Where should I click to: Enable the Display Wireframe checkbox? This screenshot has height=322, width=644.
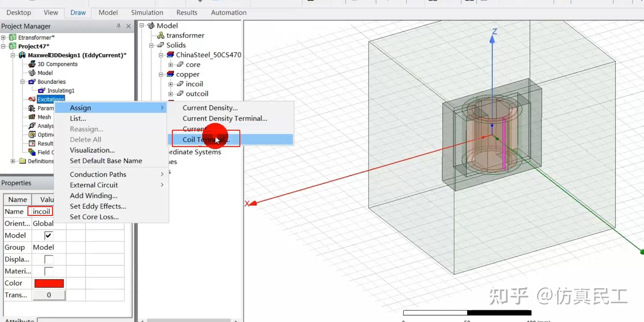[48, 259]
